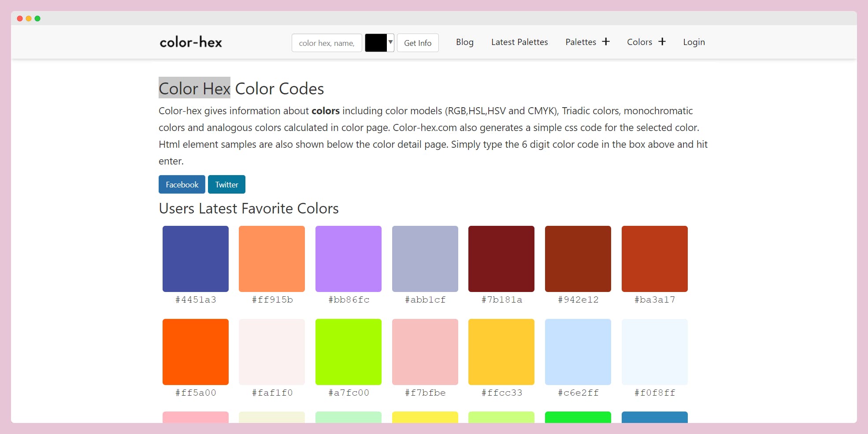
Task: Select the #f0f8ff alice blue swatch
Action: pos(655,352)
